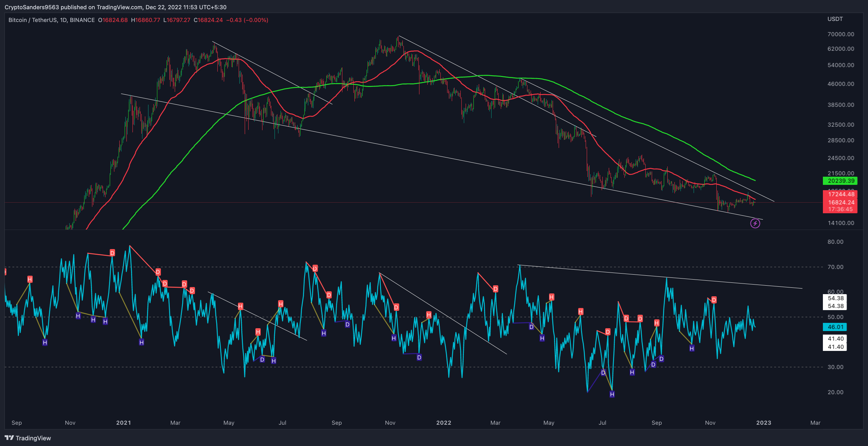
Task: Click the USDT currency label
Action: tap(835, 19)
